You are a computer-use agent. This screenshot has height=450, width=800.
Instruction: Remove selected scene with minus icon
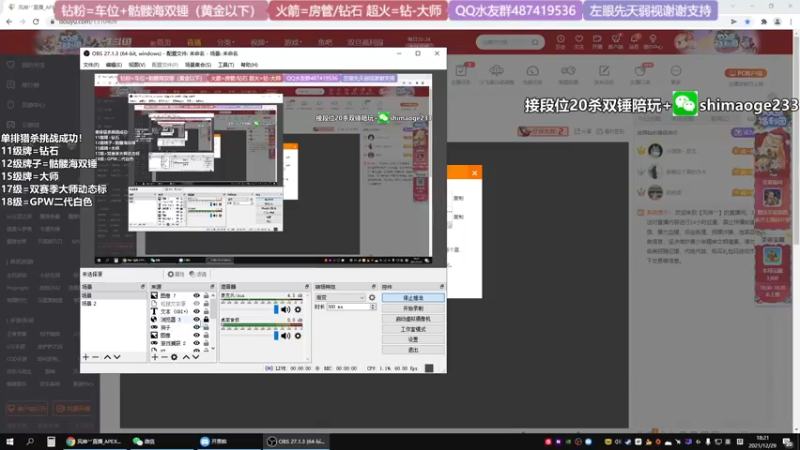click(95, 357)
